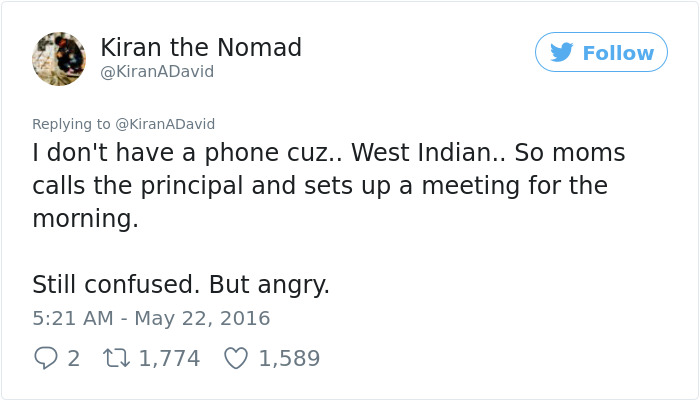Click the reply speech bubble icon

(x=45, y=357)
